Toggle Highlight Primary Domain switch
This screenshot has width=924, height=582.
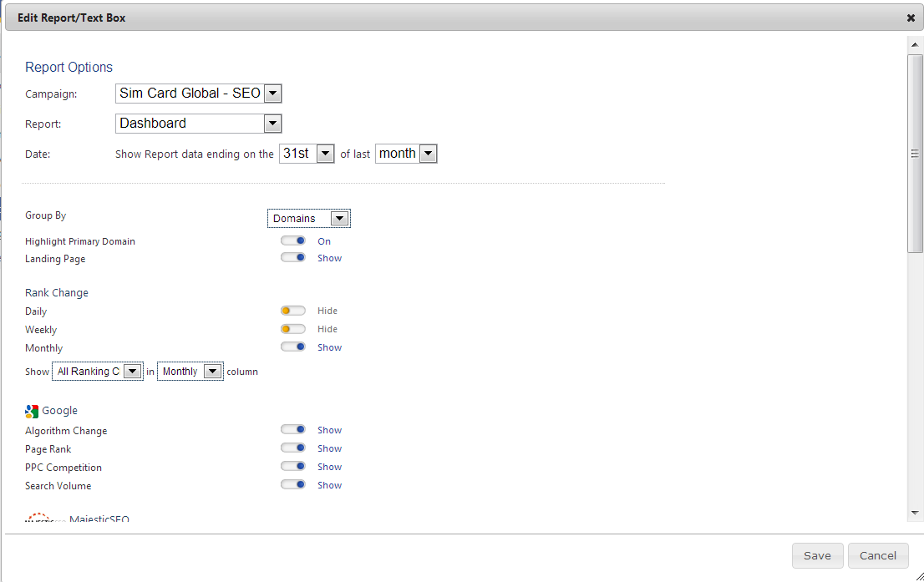pos(293,241)
